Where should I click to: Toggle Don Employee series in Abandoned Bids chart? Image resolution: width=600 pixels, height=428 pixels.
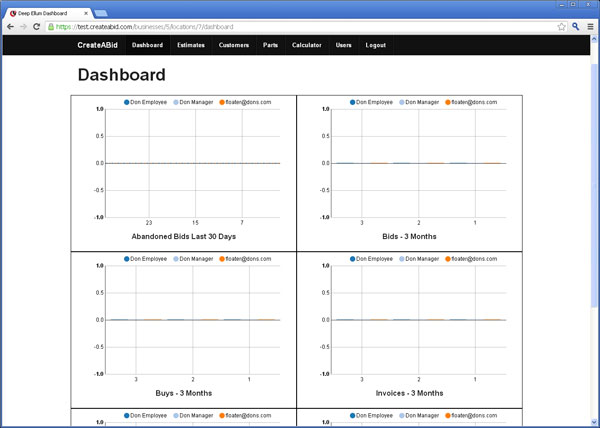(146, 102)
